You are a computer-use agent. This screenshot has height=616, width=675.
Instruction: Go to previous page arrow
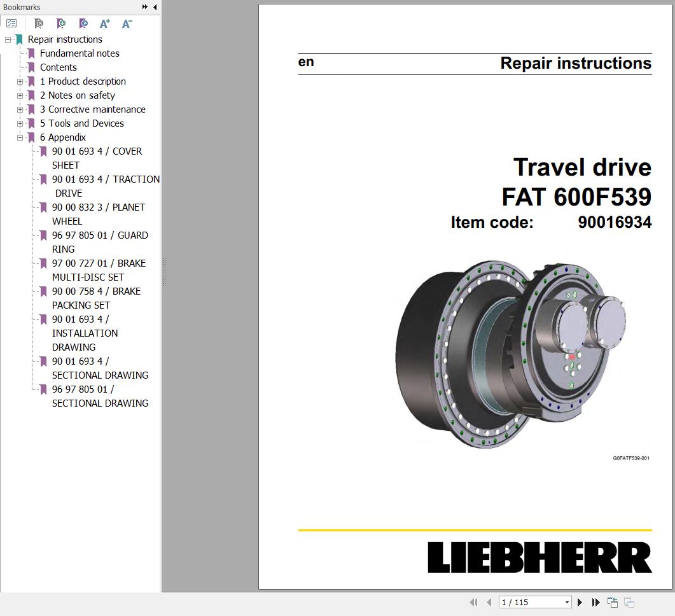pos(489,602)
